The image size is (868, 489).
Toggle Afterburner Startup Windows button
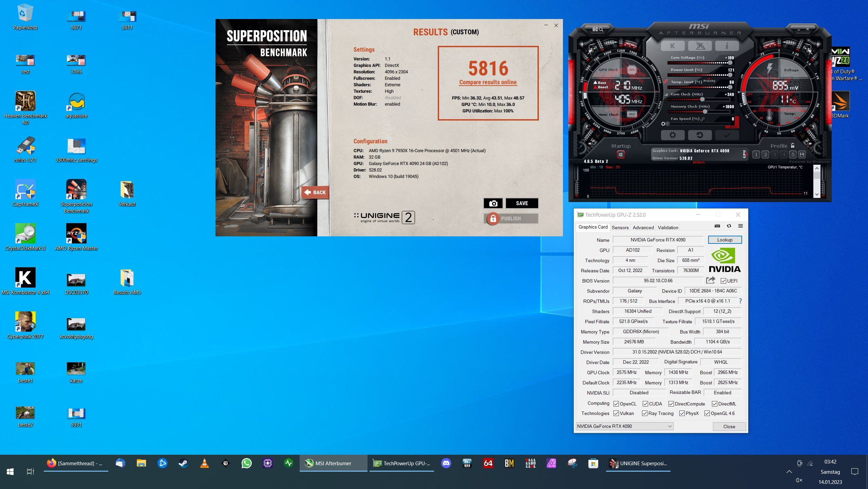621,155
